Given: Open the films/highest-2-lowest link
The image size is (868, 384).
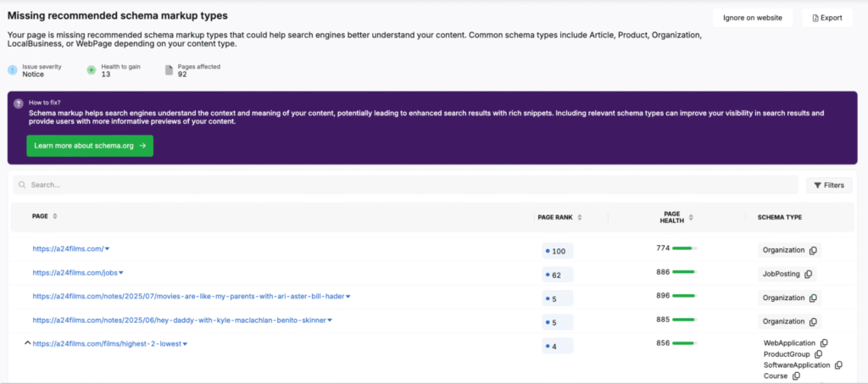Looking at the screenshot, I should point(107,344).
